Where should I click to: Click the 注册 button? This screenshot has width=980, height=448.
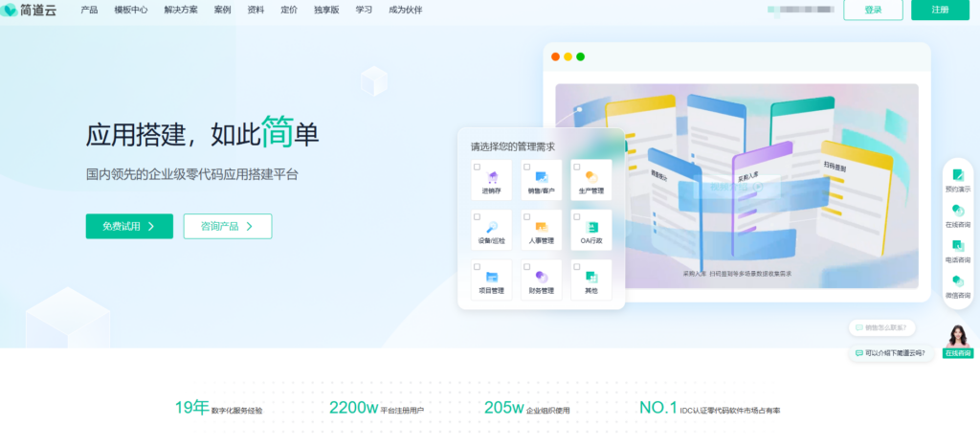[940, 10]
